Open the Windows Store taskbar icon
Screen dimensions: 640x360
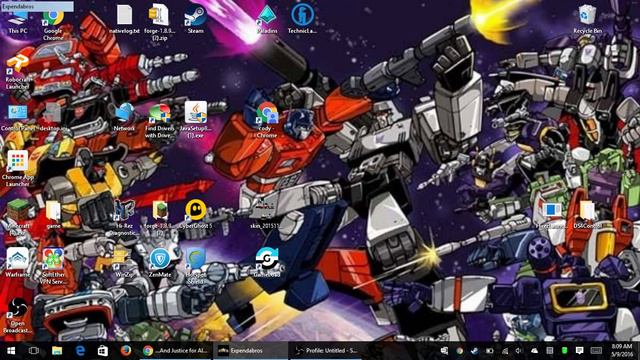tap(102, 351)
